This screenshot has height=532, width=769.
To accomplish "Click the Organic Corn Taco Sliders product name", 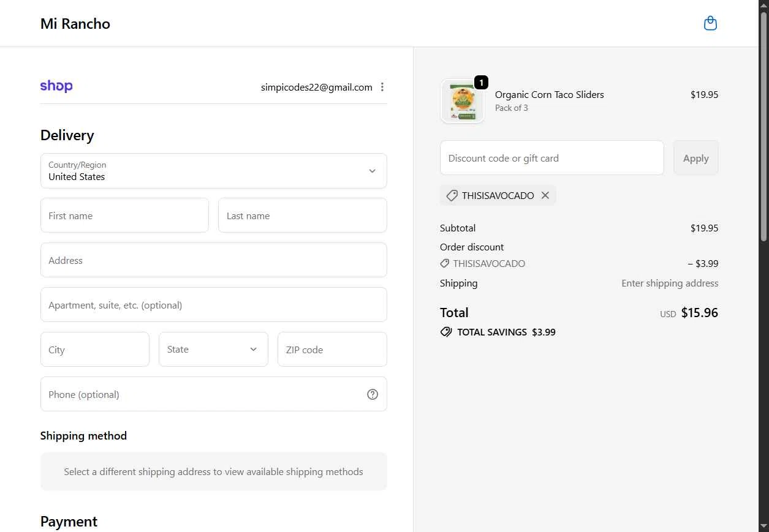I will click(x=550, y=94).
